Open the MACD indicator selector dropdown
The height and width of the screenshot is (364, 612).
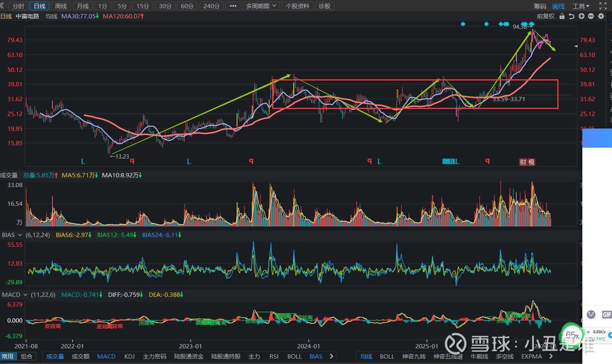point(14,294)
